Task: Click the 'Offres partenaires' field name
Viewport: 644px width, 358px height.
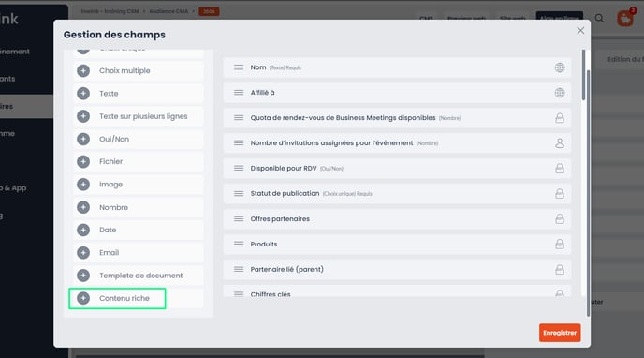Action: [x=280, y=218]
